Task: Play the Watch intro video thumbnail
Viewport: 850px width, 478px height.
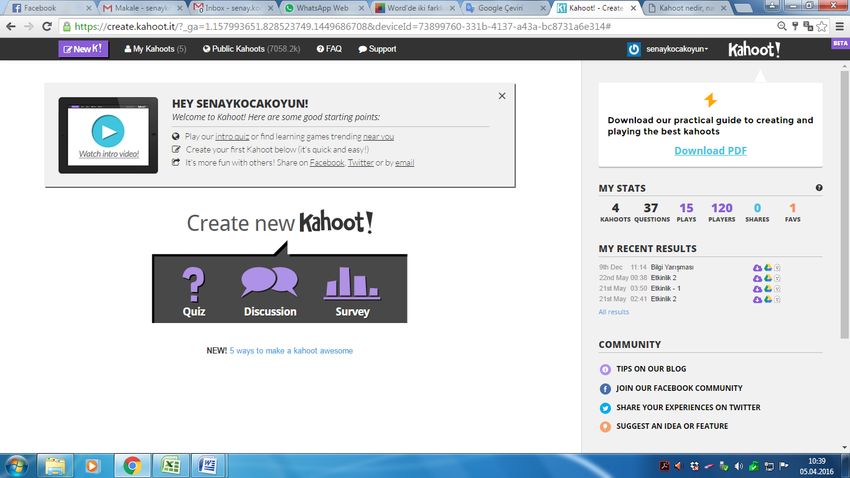Action: click(x=108, y=135)
